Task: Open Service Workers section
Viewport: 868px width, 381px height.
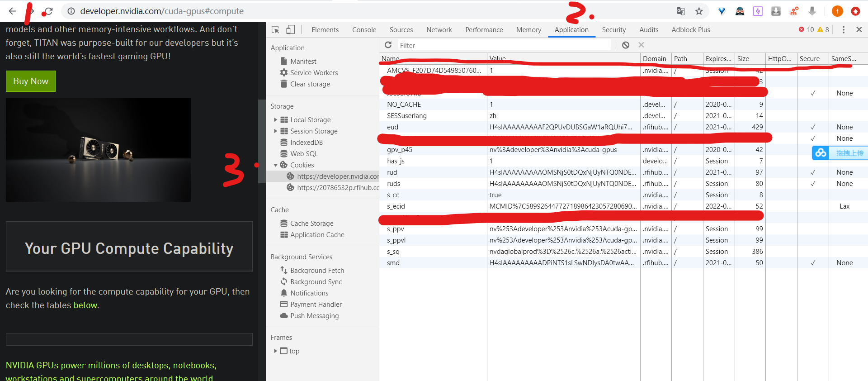Action: [314, 73]
